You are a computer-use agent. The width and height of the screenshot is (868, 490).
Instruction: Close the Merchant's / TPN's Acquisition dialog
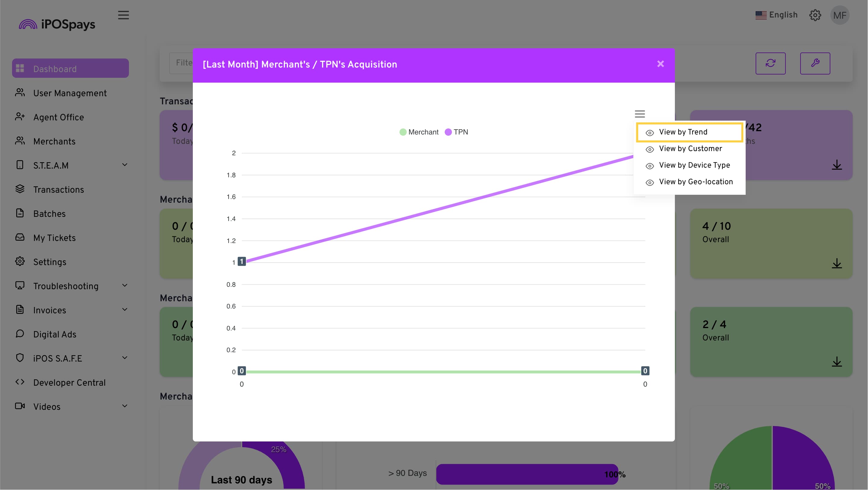tap(661, 64)
